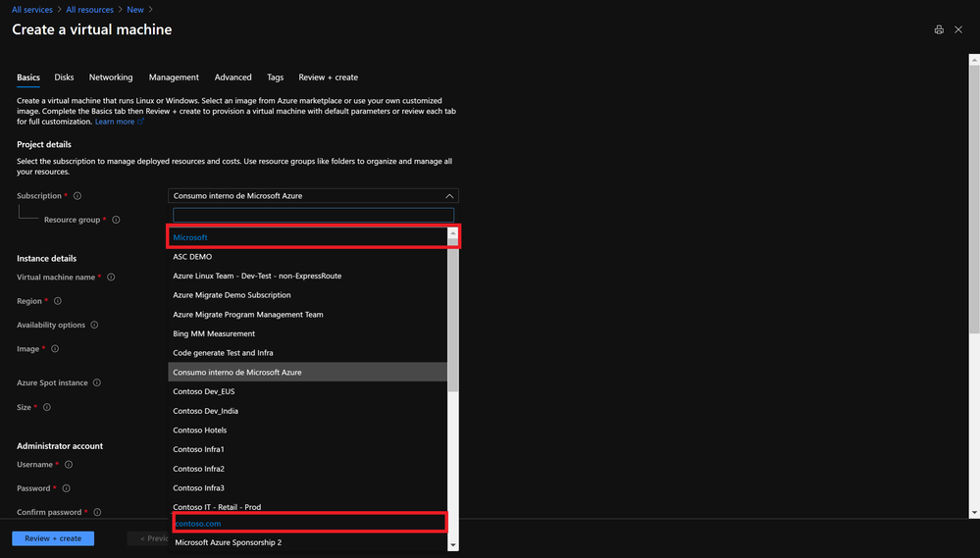The width and height of the screenshot is (980, 558).
Task: Click info icon next to Username
Action: coord(69,464)
